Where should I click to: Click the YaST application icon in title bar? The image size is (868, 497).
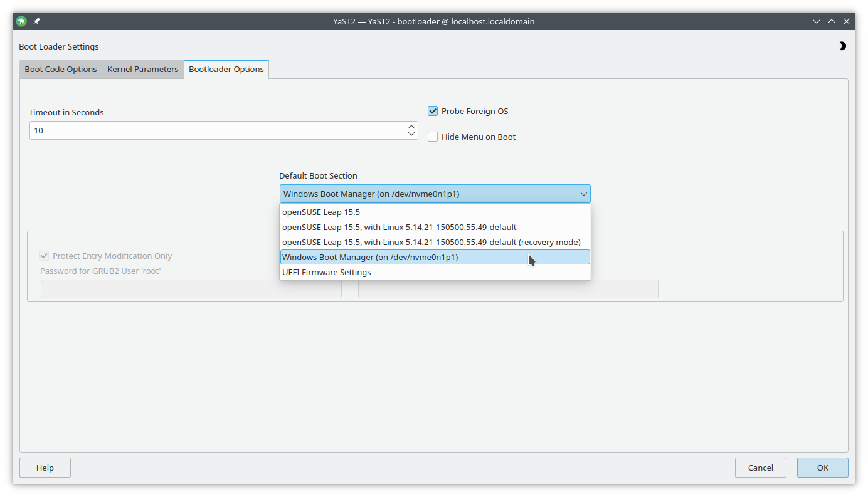tap(21, 21)
